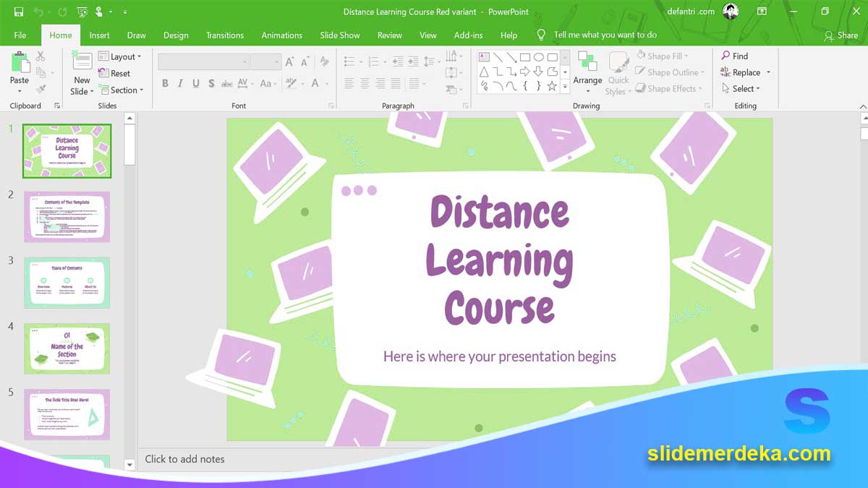Switch to the Insert tab

pos(100,35)
